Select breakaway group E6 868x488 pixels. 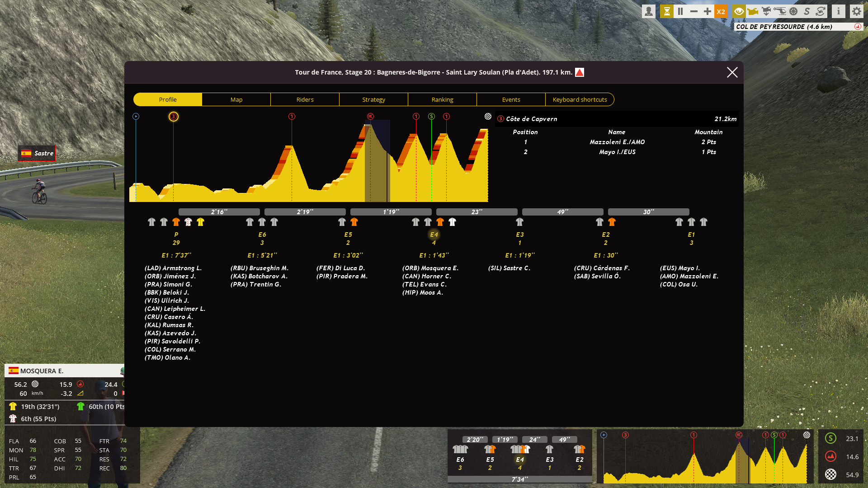[x=262, y=235]
